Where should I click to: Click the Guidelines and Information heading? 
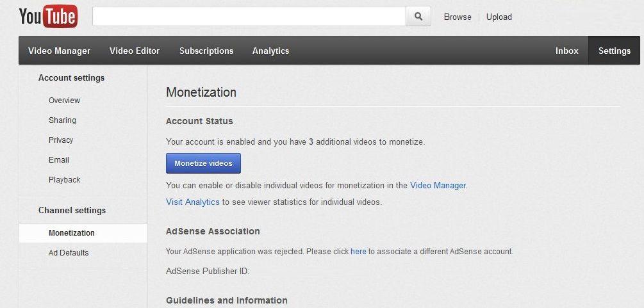coord(227,300)
